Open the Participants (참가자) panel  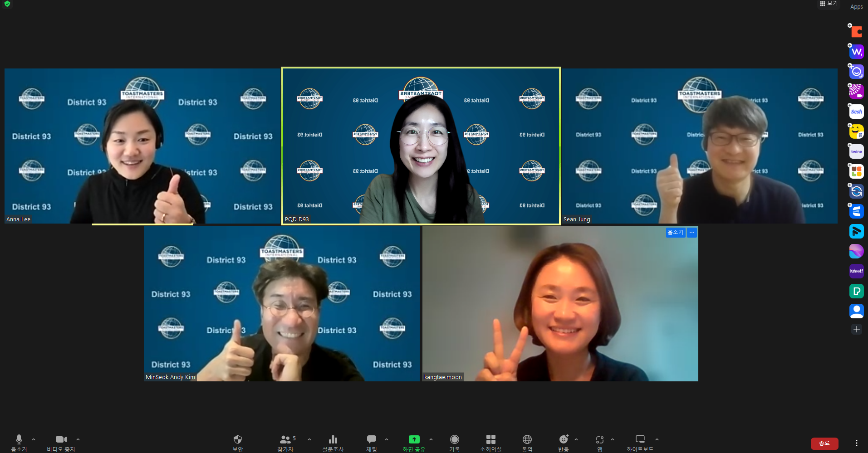(x=286, y=443)
